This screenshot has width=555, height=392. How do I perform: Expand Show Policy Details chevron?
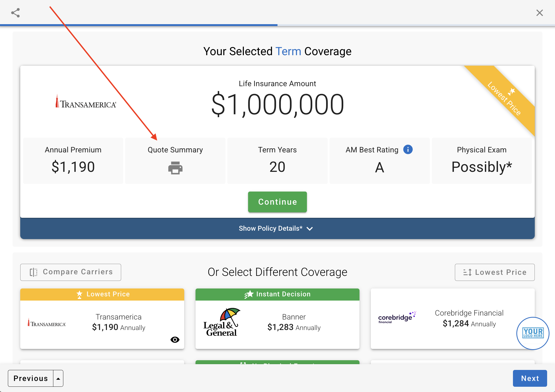tap(310, 229)
